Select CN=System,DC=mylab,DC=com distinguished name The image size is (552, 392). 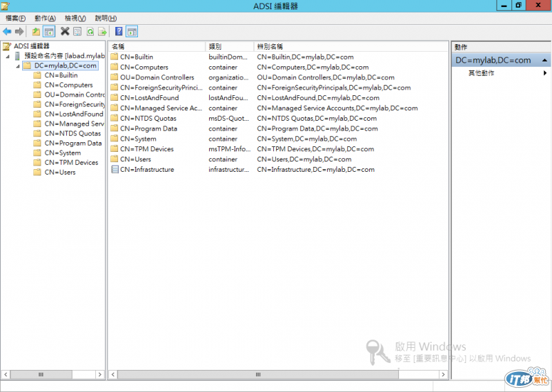(306, 139)
